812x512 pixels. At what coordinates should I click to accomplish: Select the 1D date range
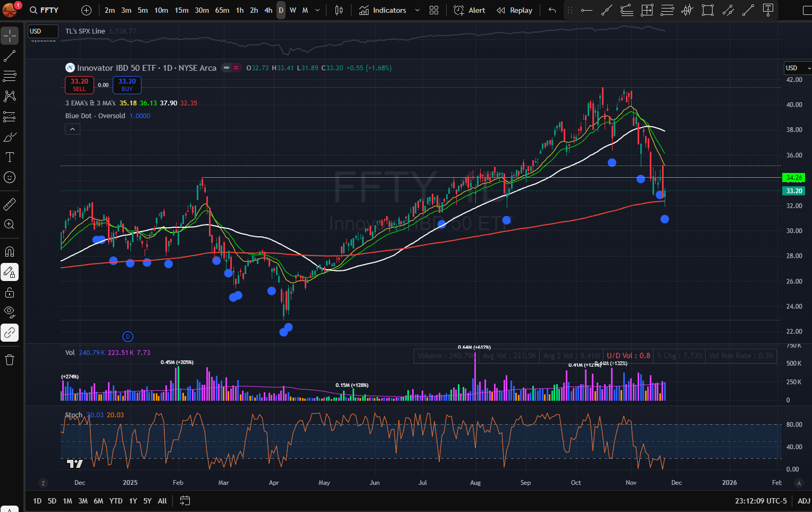click(37, 501)
